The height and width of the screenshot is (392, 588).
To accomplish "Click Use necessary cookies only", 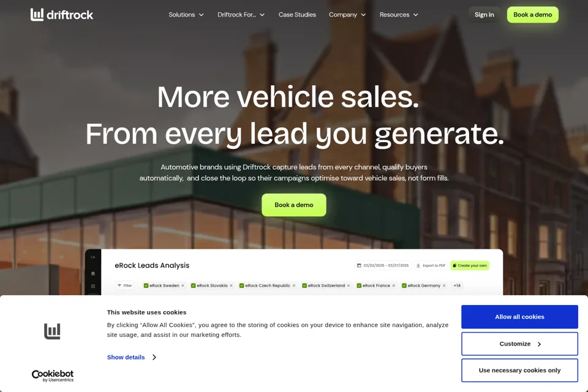I will click(x=519, y=370).
